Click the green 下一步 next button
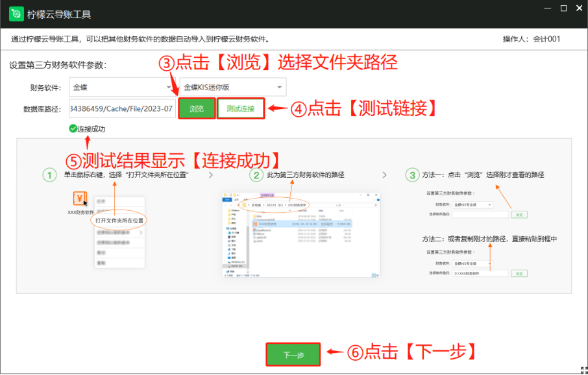Image resolution: width=588 pixels, height=375 pixels. 293,355
